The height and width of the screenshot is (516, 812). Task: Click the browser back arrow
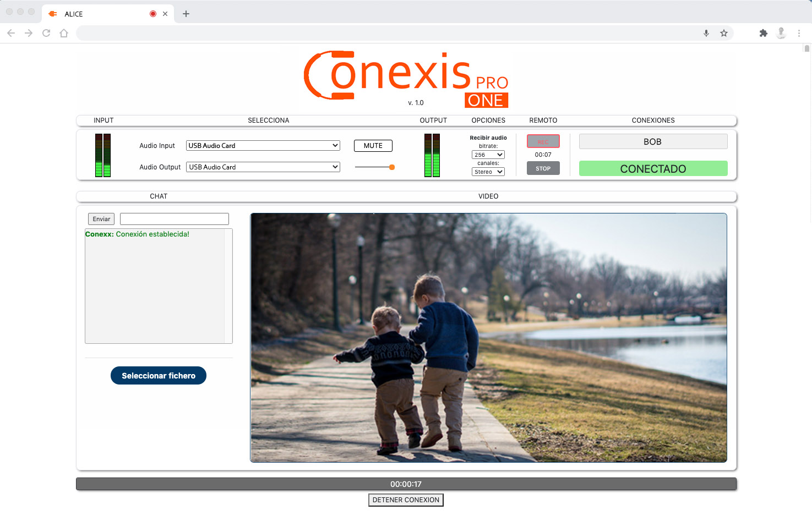tap(11, 33)
